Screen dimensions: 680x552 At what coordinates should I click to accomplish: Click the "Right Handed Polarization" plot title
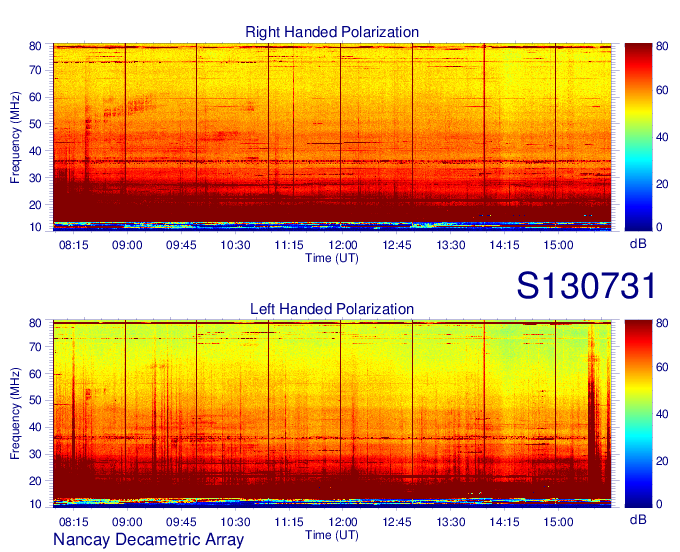332,32
